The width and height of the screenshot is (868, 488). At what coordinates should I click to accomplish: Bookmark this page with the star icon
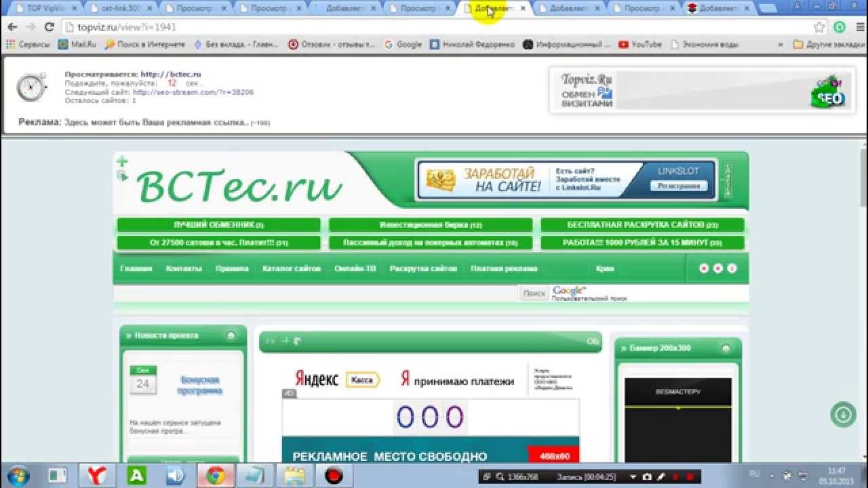pos(819,27)
